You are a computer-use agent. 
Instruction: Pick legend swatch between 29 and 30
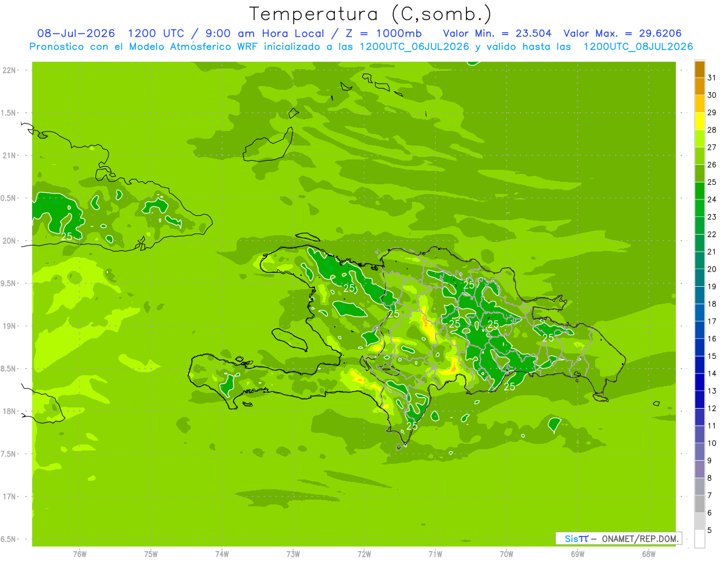pyautogui.click(x=699, y=104)
